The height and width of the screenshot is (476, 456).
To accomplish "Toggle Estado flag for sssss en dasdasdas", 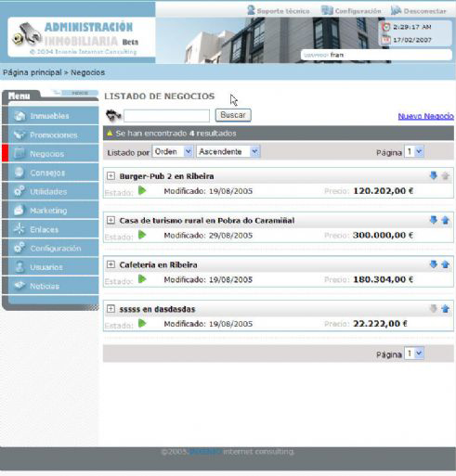I will tap(142, 324).
